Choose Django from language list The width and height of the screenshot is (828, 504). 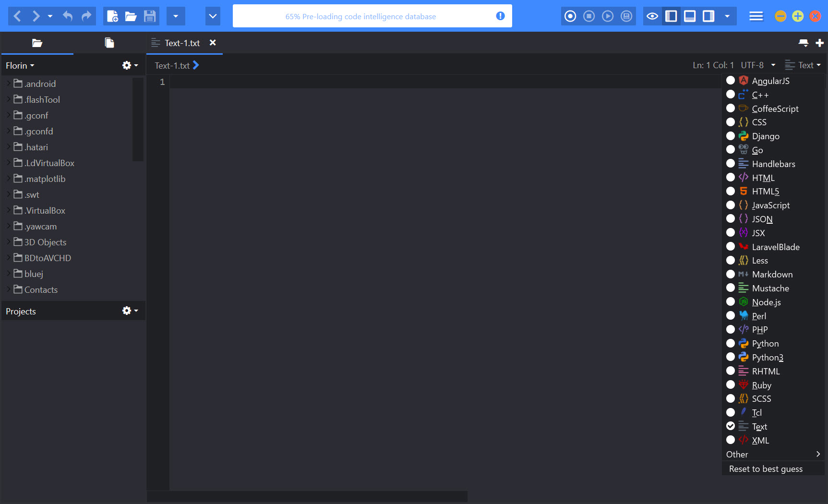pyautogui.click(x=773, y=136)
